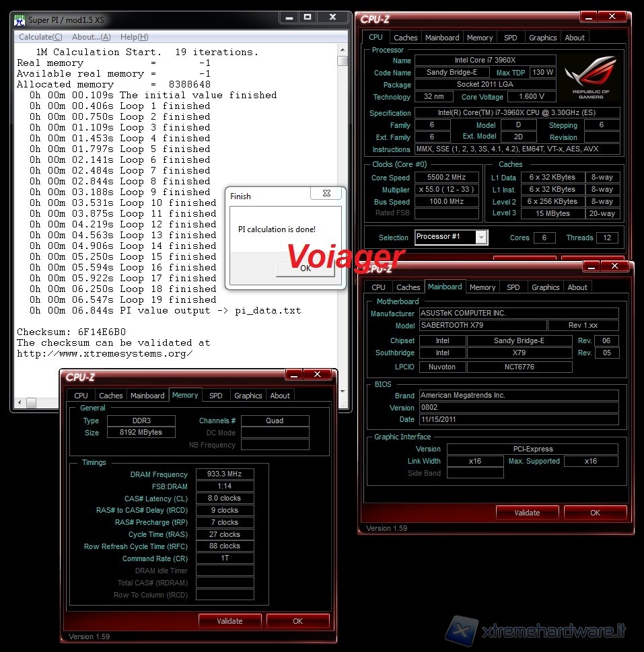Open the Processor #1 selection dropdown
Screen dimensions: 644x652
click(x=480, y=237)
